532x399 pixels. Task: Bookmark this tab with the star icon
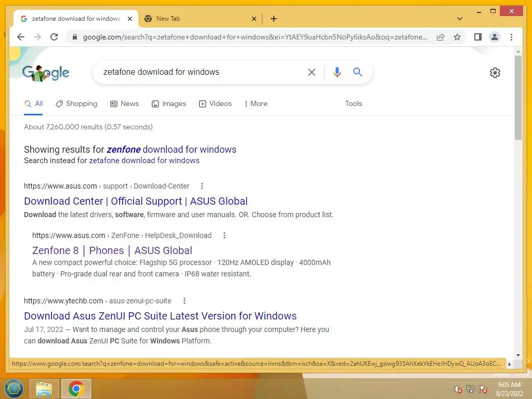[457, 37]
